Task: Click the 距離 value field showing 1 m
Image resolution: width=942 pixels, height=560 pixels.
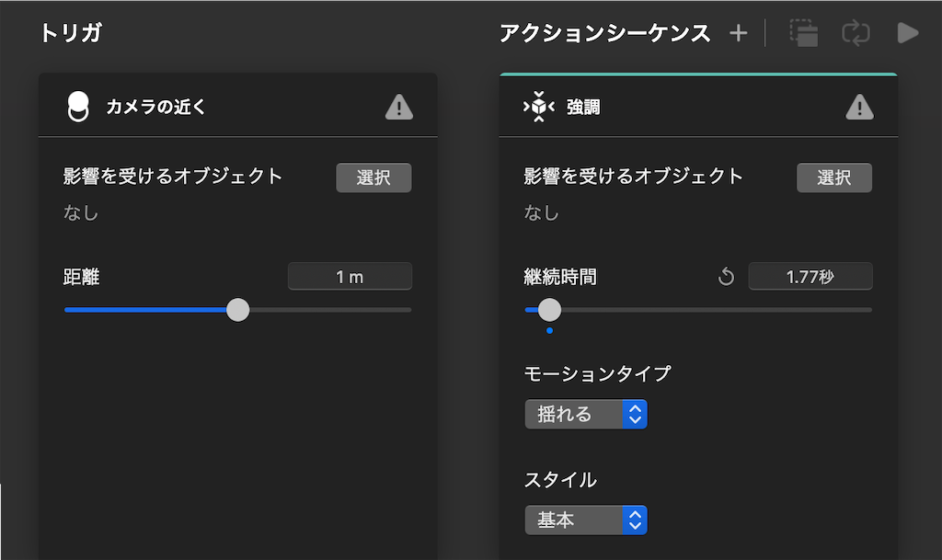Action: [350, 277]
